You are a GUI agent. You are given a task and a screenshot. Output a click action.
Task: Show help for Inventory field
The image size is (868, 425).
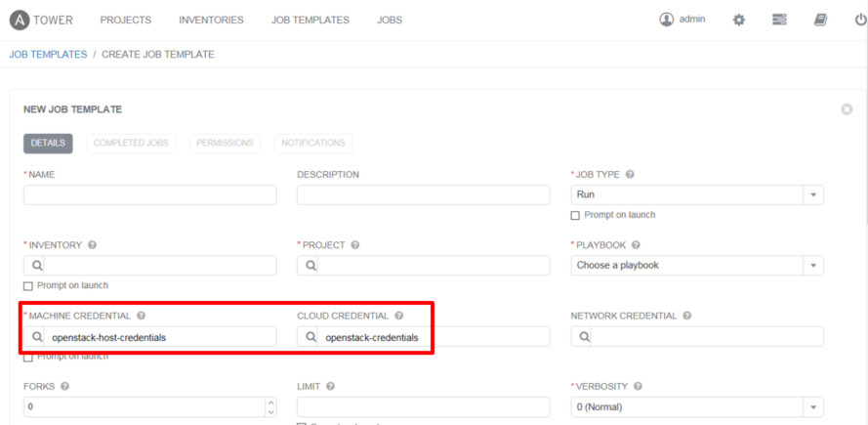(93, 245)
